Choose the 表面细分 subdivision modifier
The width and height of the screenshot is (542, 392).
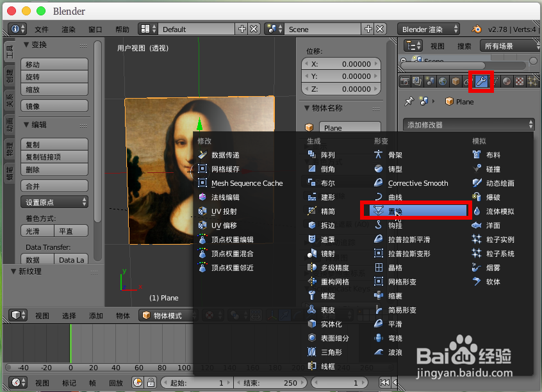tap(329, 338)
